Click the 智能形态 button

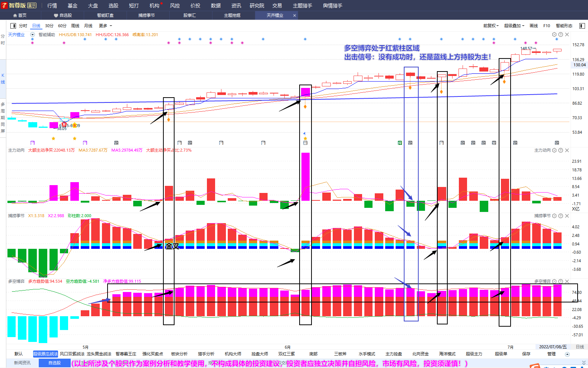click(x=564, y=26)
